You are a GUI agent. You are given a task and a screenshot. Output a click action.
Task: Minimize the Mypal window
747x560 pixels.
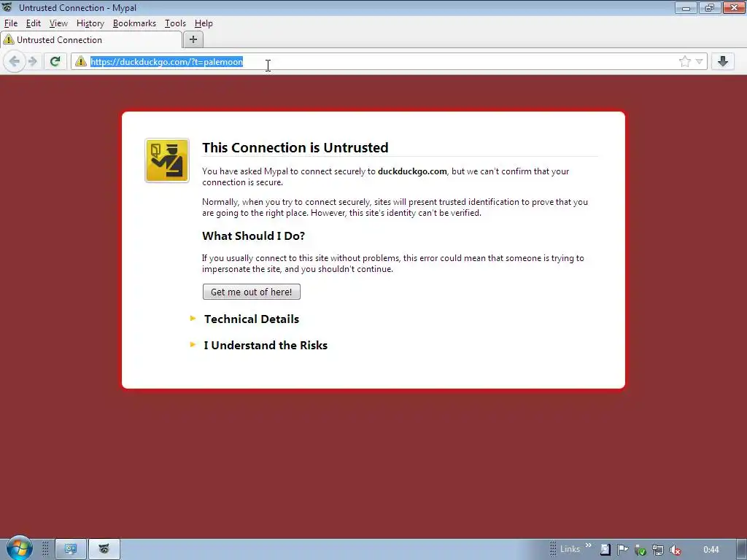coord(686,7)
